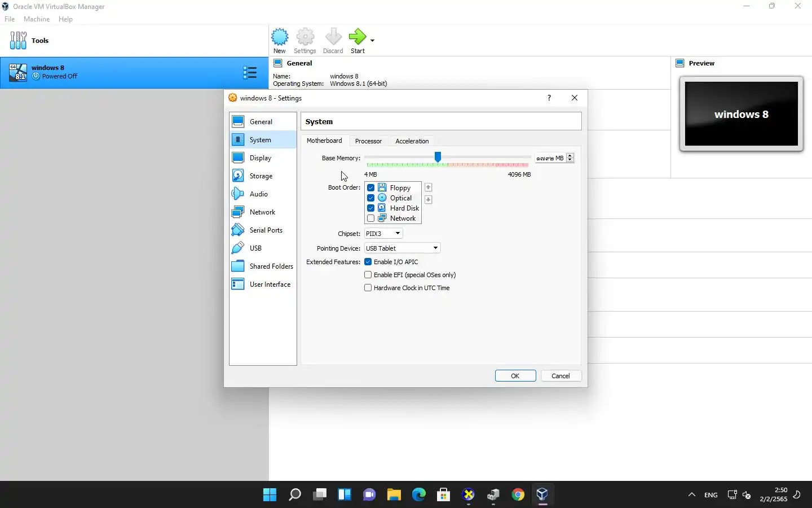Toggle the Floppy boot order checkbox

coord(370,188)
